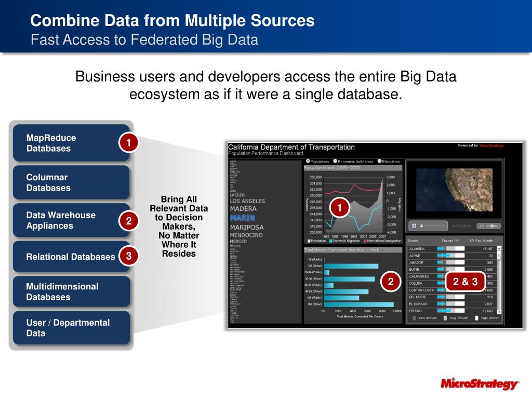The width and height of the screenshot is (532, 399).
Task: Click the Avg. Growth legend swatch
Action: tap(445, 318)
